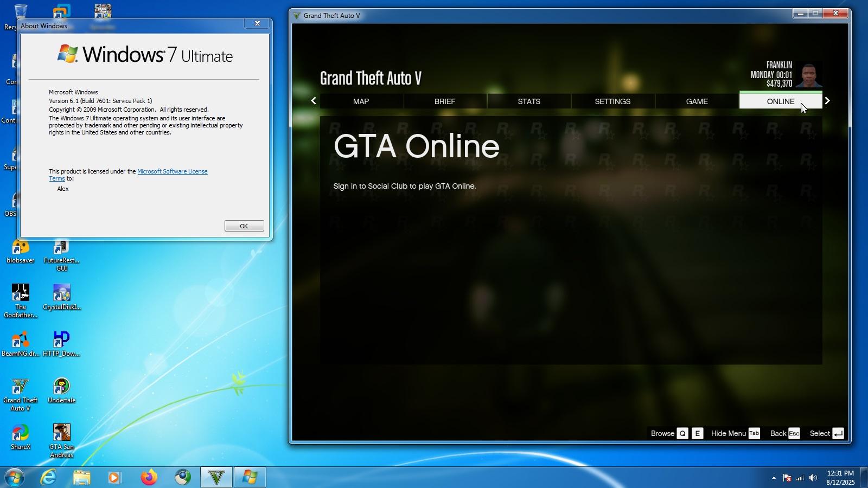Click the GTA V window title icon

click(x=297, y=15)
